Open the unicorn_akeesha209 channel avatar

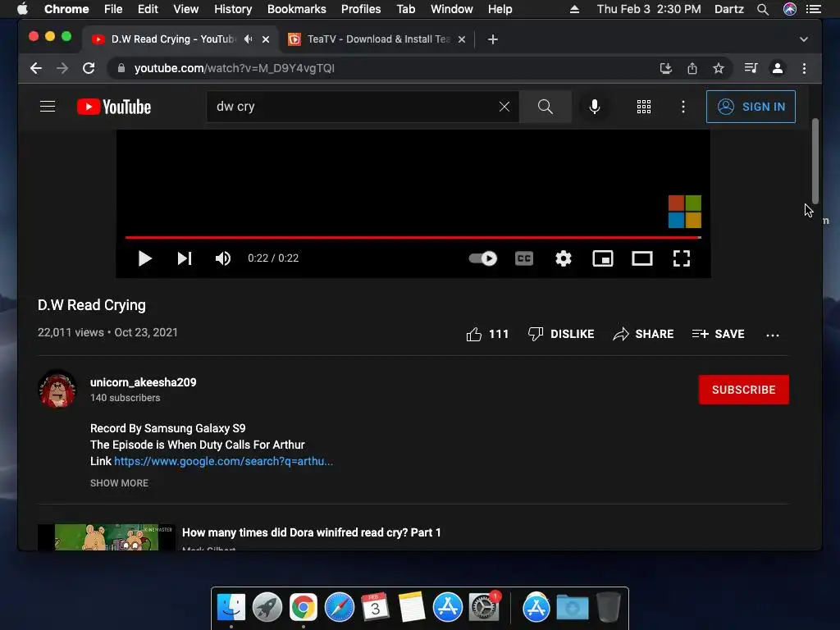pos(57,389)
